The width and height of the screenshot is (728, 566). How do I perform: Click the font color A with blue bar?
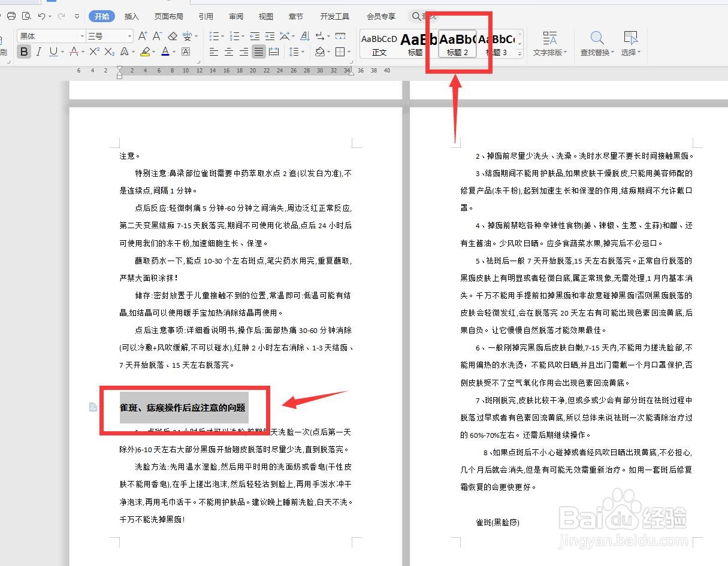(165, 52)
